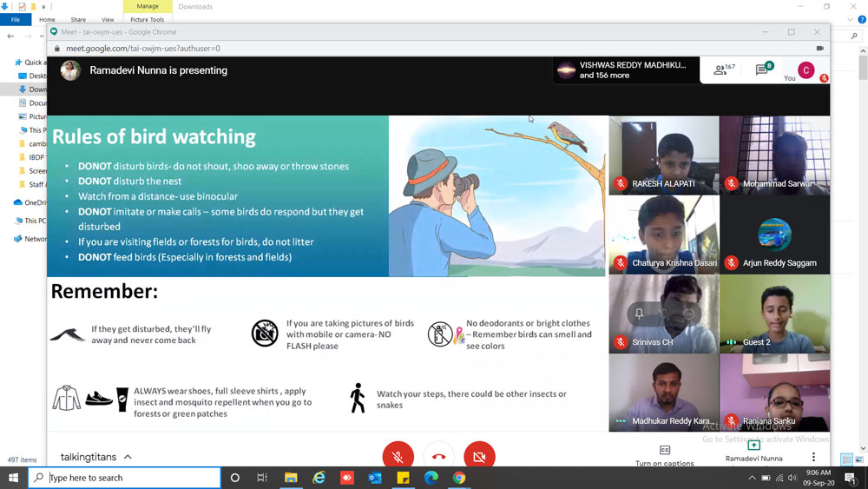The width and height of the screenshot is (868, 489).
Task: Toggle the microphone mute button
Action: pyautogui.click(x=398, y=456)
